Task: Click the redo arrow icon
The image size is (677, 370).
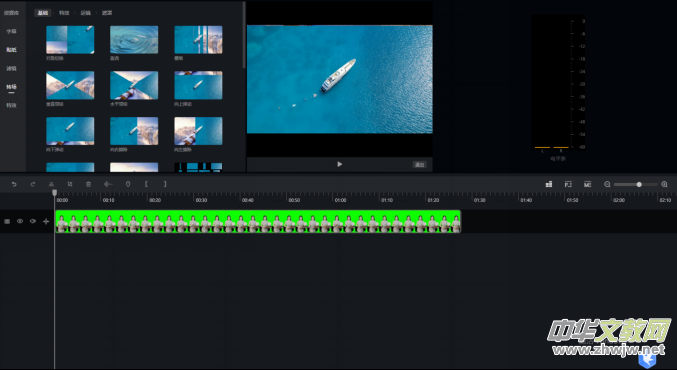Action: pos(33,184)
